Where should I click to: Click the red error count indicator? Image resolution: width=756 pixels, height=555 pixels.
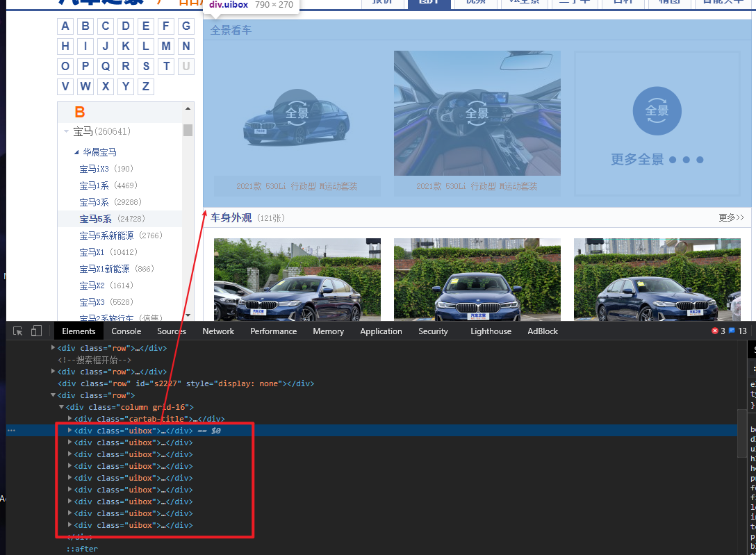[x=718, y=331]
